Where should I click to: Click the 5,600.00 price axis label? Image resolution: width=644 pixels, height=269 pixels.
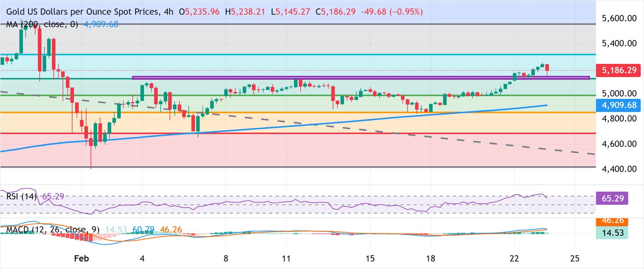(618, 18)
